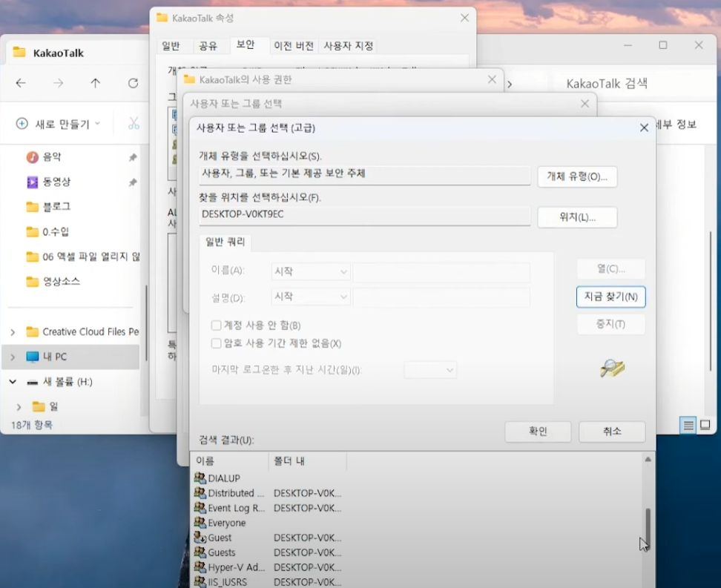Viewport: 721px width, 588px height.
Task: Click the 위치(L)... button
Action: pyautogui.click(x=577, y=217)
